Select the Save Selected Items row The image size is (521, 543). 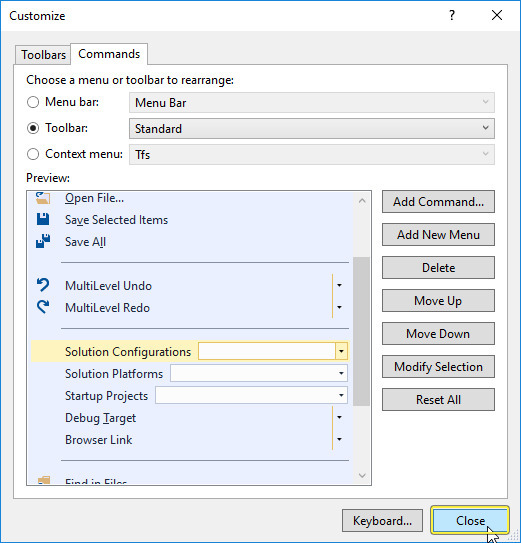190,220
